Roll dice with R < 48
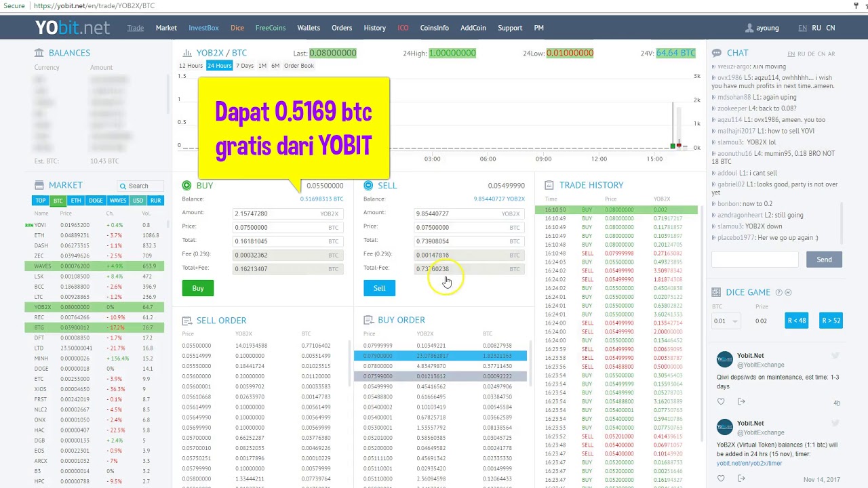868x488 pixels. [x=797, y=321]
